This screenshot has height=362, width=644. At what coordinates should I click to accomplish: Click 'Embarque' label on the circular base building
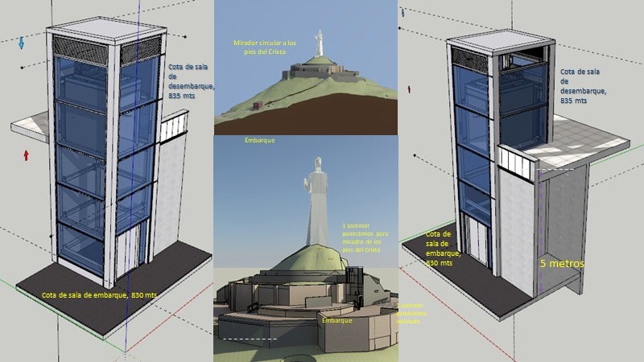pos(336,320)
